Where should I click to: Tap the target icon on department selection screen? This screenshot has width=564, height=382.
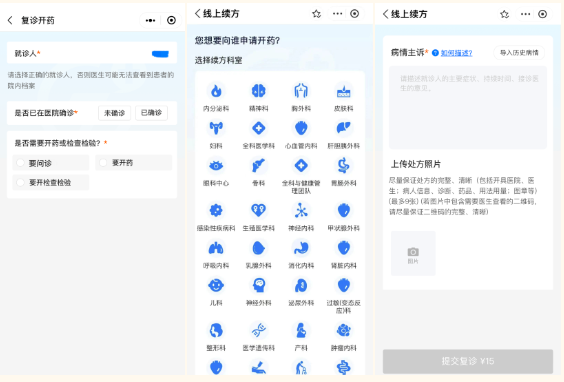(x=355, y=14)
